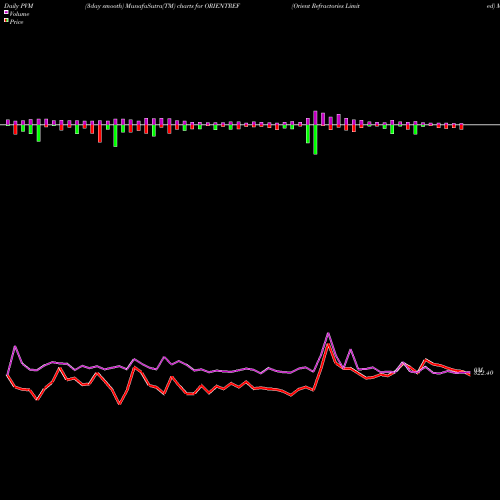Select the 'Price' legend label
The width and height of the screenshot is (500, 500).
point(16,22)
